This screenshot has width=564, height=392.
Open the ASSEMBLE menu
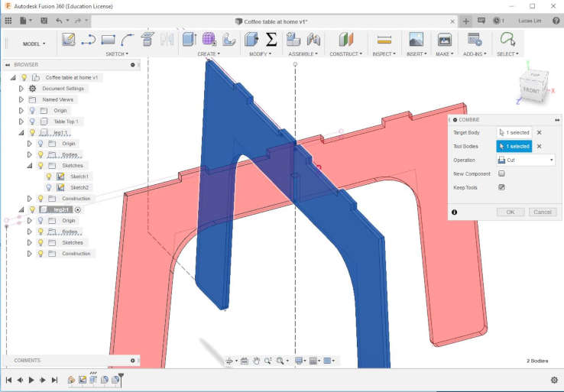[x=303, y=54]
